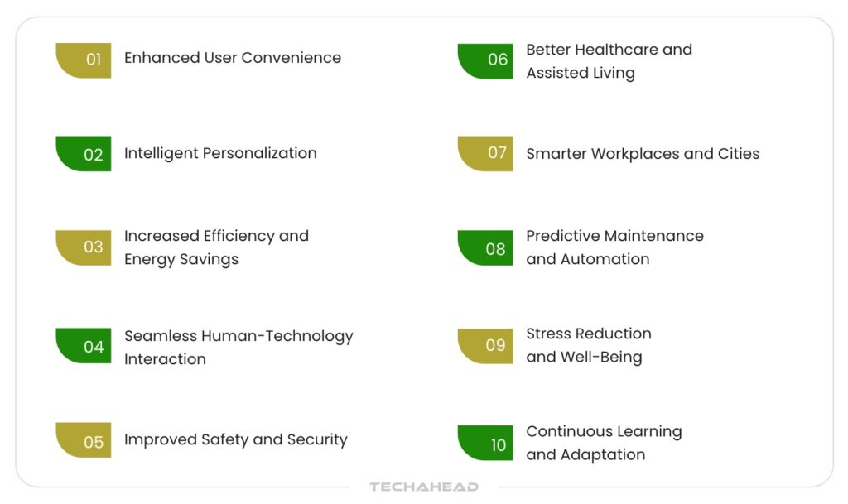Select the olive 03 number badge
The image size is (848, 504).
84,247
